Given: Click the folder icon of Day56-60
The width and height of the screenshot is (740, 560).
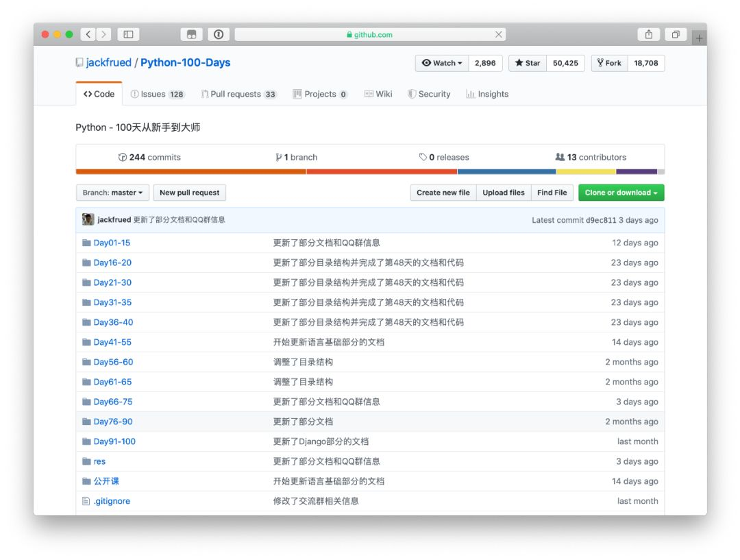Looking at the screenshot, I should [x=86, y=362].
